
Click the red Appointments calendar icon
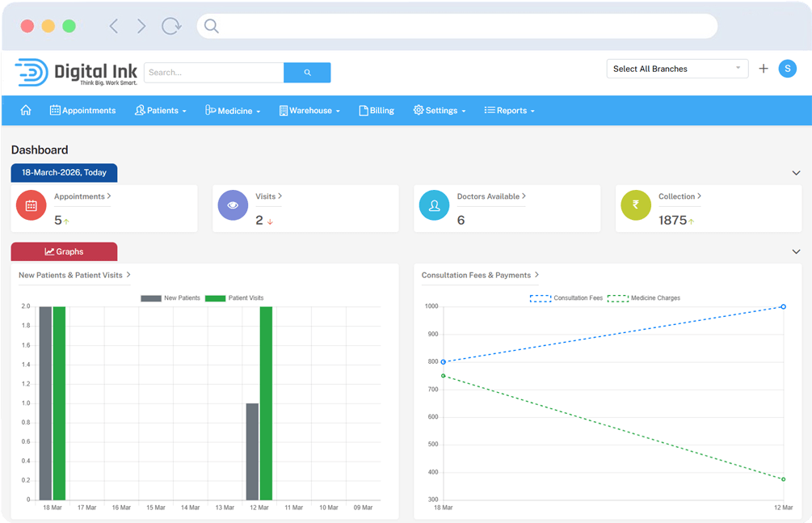[32, 205]
